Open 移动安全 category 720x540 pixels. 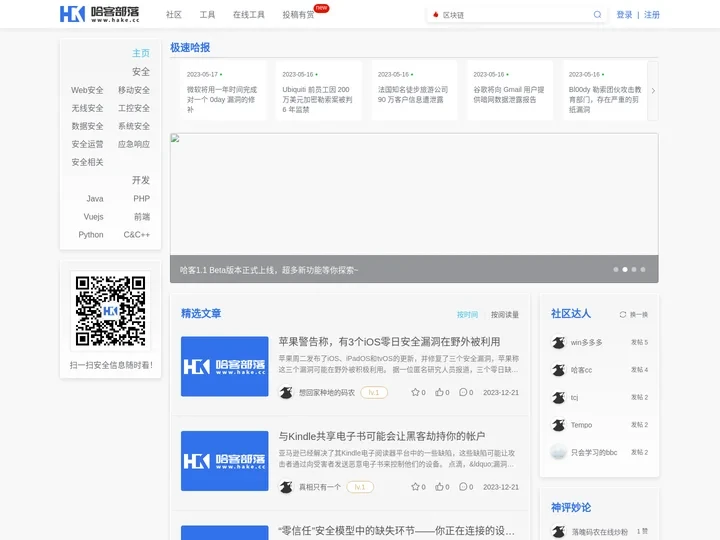point(134,90)
